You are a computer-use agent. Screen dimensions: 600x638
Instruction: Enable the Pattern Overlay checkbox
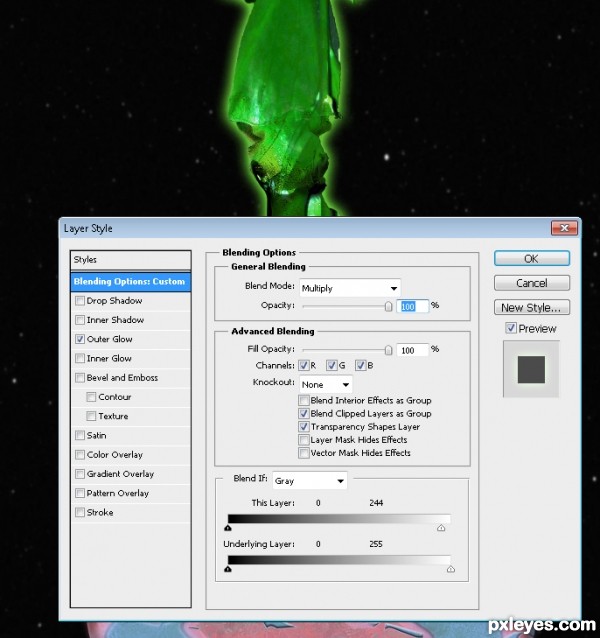point(80,493)
